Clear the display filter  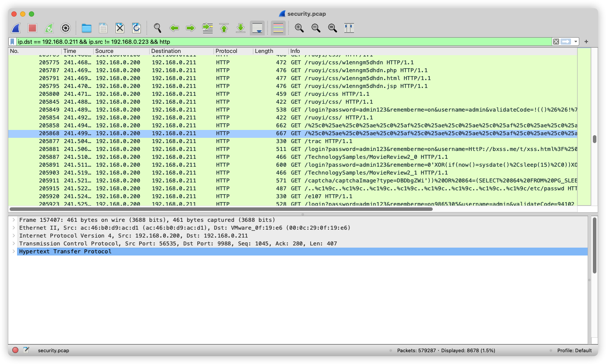[x=556, y=42]
